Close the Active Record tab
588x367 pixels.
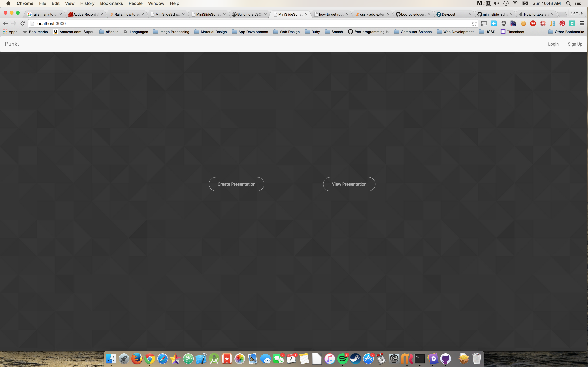[x=102, y=14]
